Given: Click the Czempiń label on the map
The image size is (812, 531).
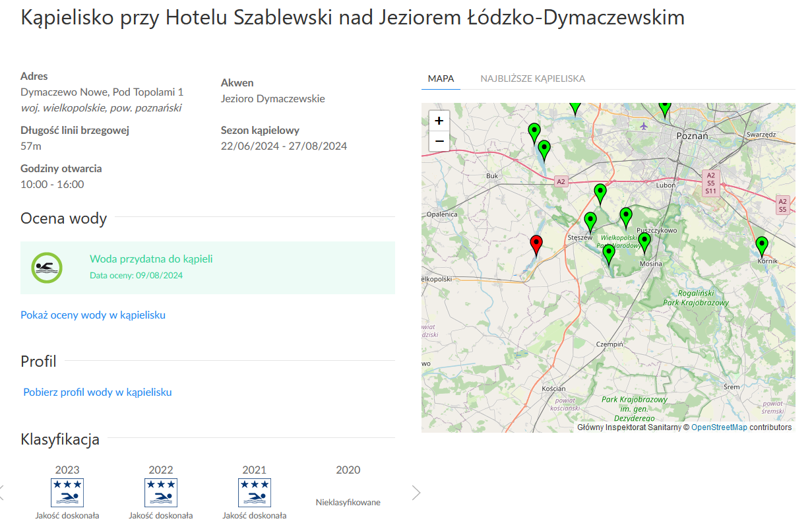Looking at the screenshot, I should tap(609, 344).
